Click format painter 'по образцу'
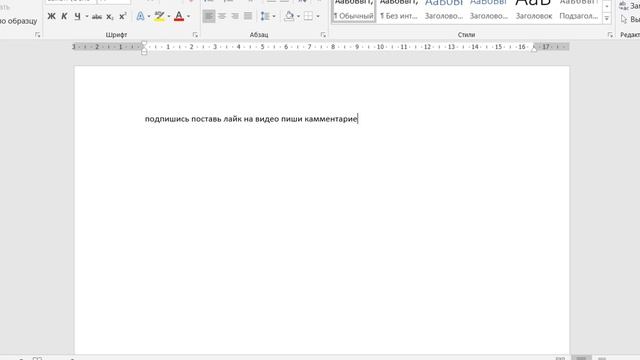The image size is (640, 360). (x=19, y=21)
